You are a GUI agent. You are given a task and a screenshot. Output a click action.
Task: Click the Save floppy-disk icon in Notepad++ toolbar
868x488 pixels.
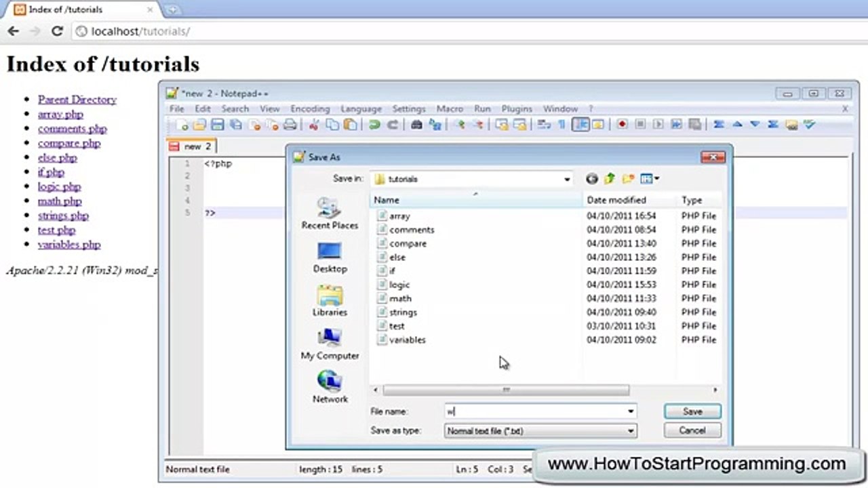tap(218, 125)
